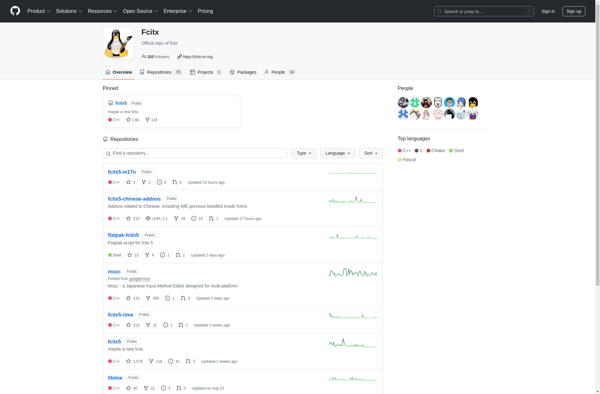Open the LGPL-2.1 license link
The height and width of the screenshot is (394, 600).
(157, 218)
